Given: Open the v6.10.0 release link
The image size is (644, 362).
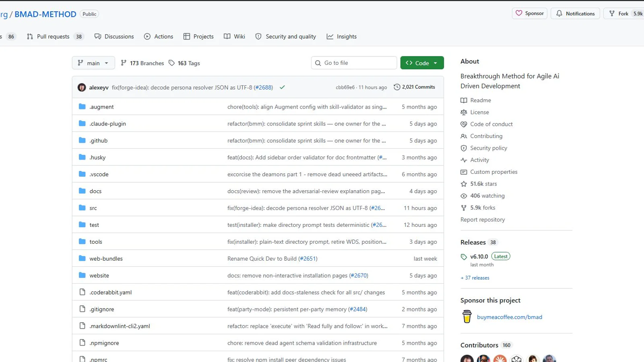Looking at the screenshot, I should pyautogui.click(x=479, y=256).
